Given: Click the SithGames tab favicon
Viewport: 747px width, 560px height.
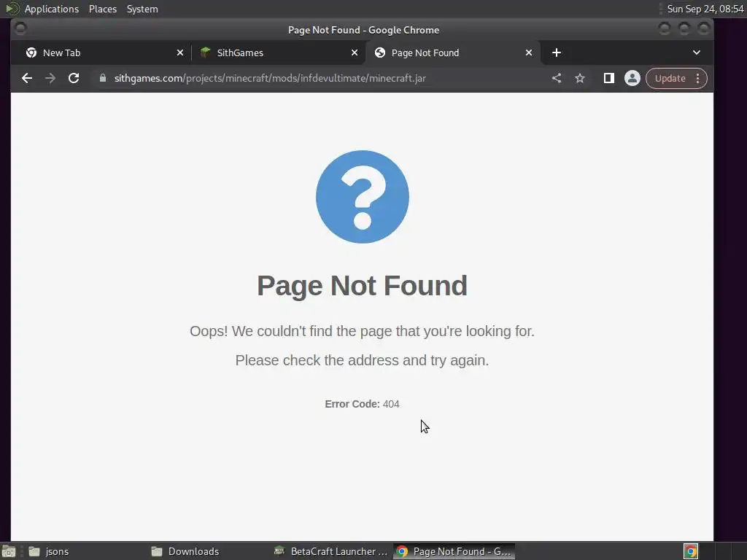Looking at the screenshot, I should (x=205, y=52).
